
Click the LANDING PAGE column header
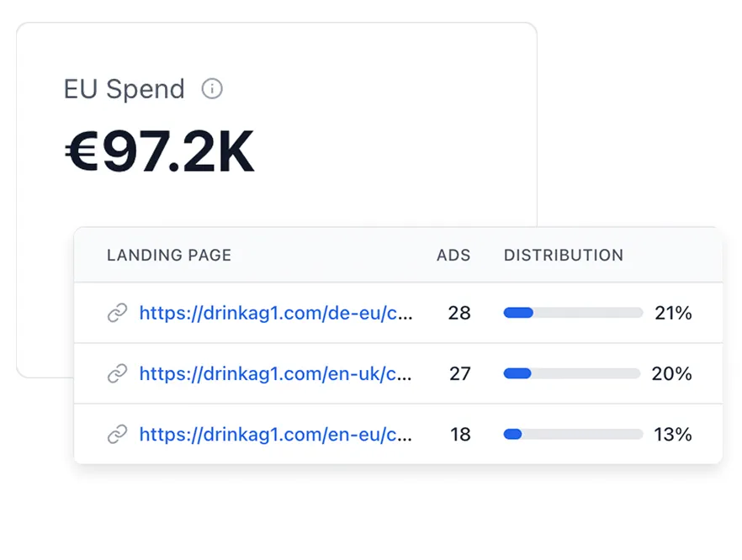click(169, 256)
